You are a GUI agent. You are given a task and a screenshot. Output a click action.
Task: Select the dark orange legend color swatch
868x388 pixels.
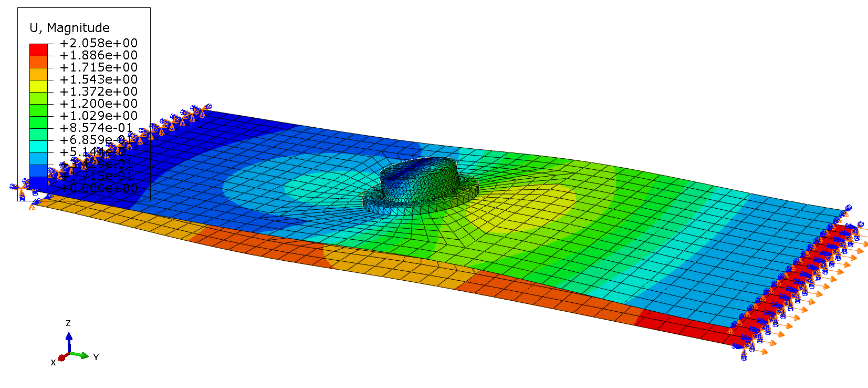(38, 62)
